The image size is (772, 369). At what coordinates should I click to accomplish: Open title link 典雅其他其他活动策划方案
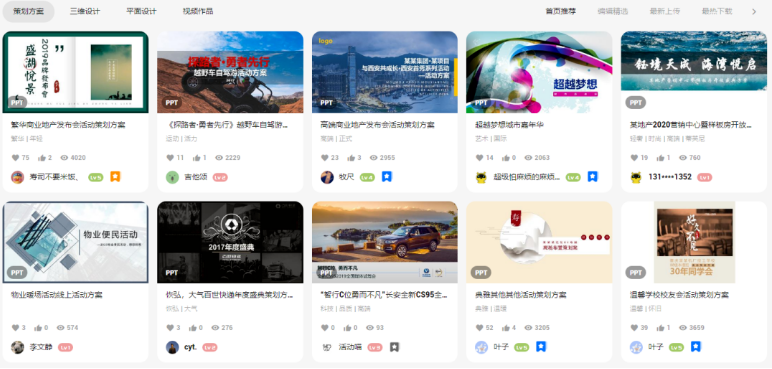[520, 295]
